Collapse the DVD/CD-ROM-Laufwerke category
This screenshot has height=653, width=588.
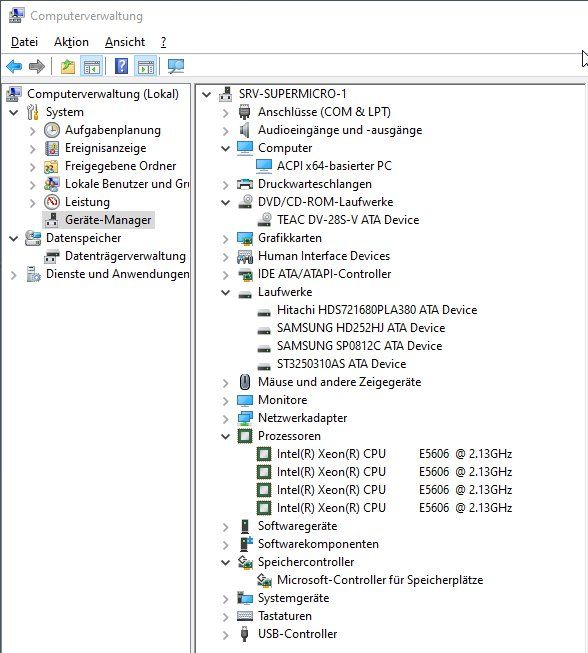tap(225, 203)
